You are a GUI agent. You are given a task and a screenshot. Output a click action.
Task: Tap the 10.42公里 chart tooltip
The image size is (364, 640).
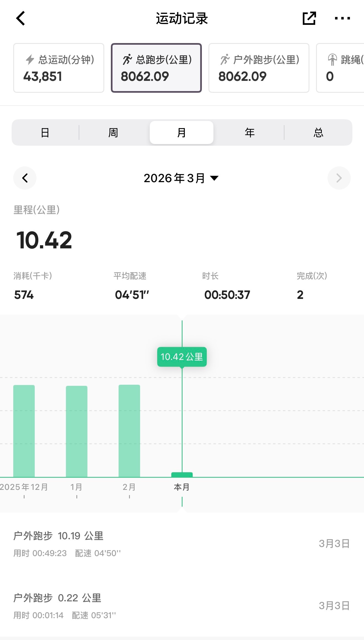[x=182, y=357]
